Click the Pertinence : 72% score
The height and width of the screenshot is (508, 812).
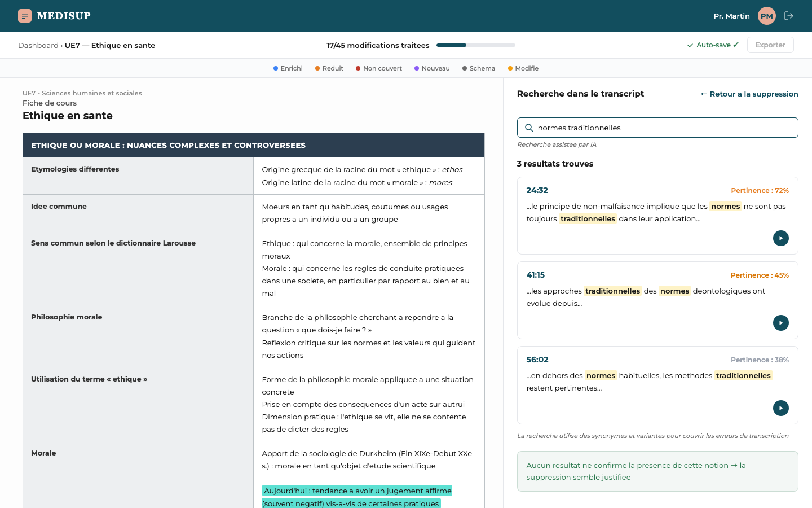tap(760, 191)
